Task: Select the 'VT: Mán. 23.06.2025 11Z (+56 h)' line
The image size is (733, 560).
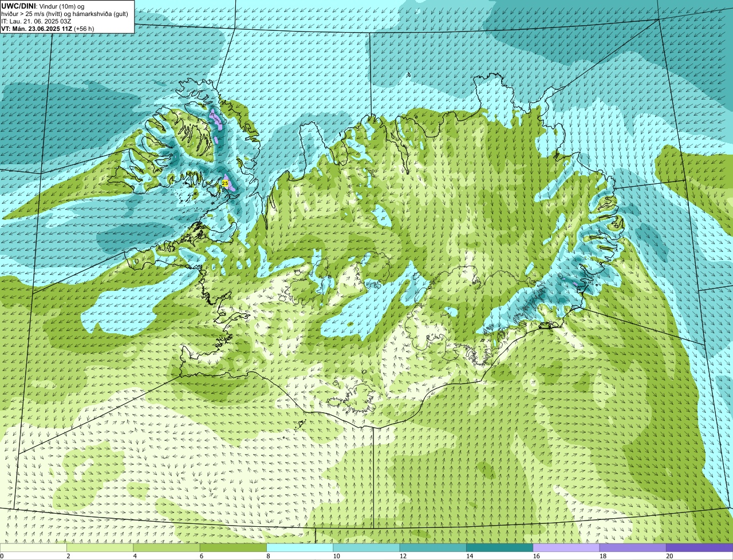Action: [48, 29]
